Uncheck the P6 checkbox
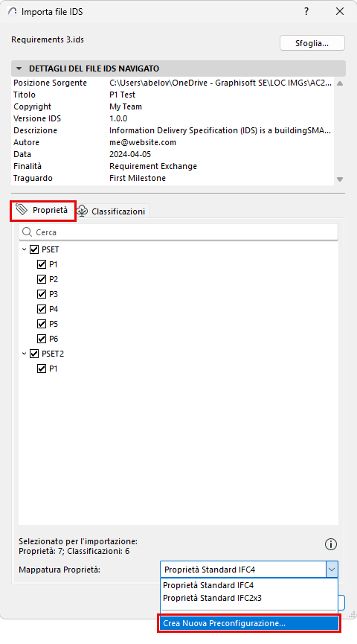Image resolution: width=357 pixels, height=644 pixels. pos(42,339)
